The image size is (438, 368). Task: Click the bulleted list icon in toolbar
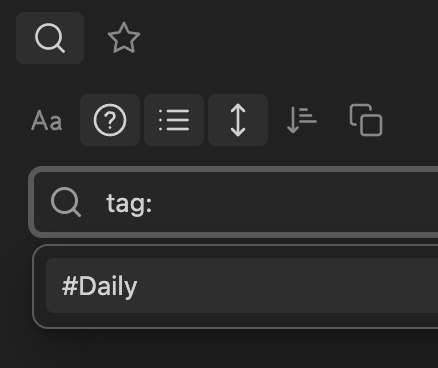coord(174,120)
